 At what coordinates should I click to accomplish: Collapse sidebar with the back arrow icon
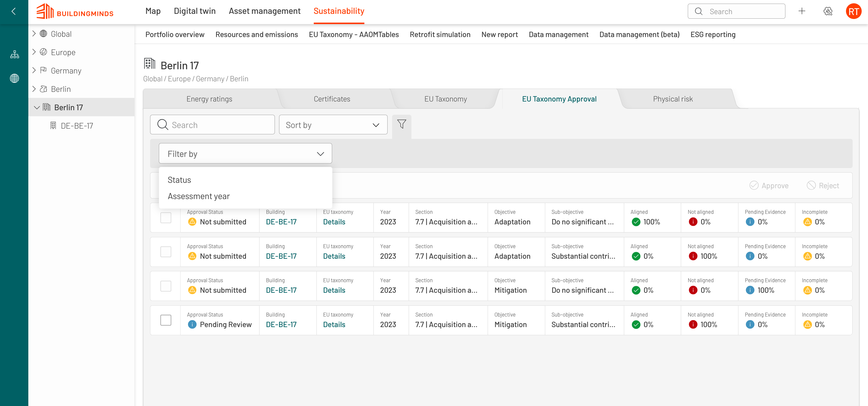point(14,11)
